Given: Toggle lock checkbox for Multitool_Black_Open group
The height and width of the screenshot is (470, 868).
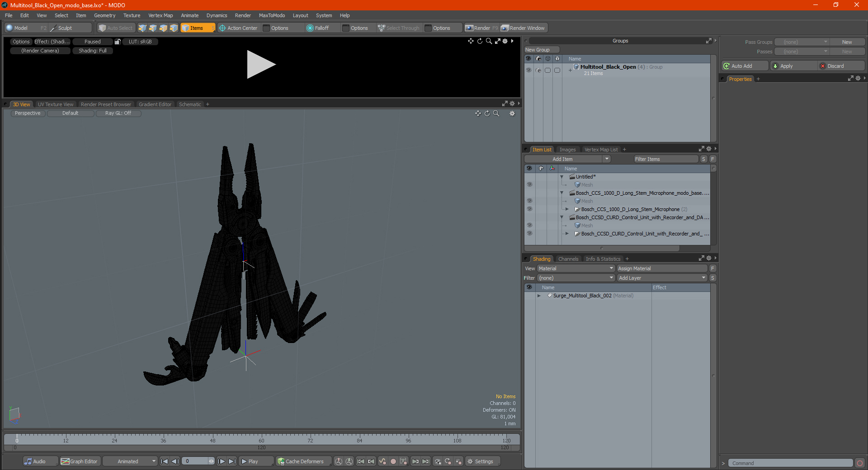Looking at the screenshot, I should pos(557,70).
